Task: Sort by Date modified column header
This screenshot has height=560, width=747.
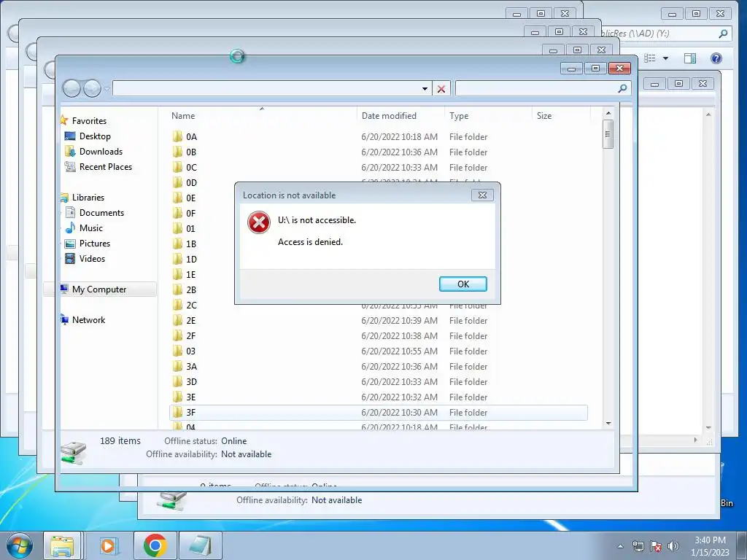Action: pyautogui.click(x=389, y=116)
